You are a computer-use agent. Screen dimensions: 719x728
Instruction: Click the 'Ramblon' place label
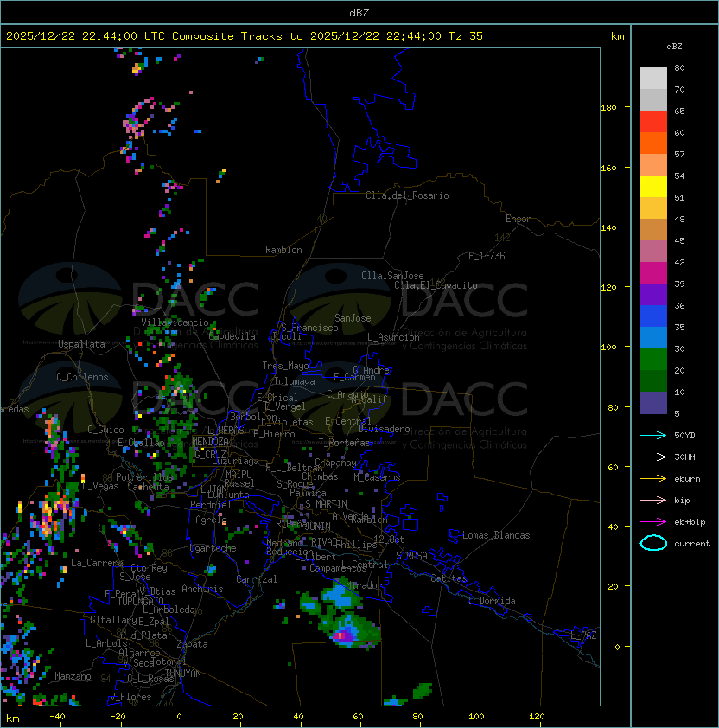tap(283, 250)
